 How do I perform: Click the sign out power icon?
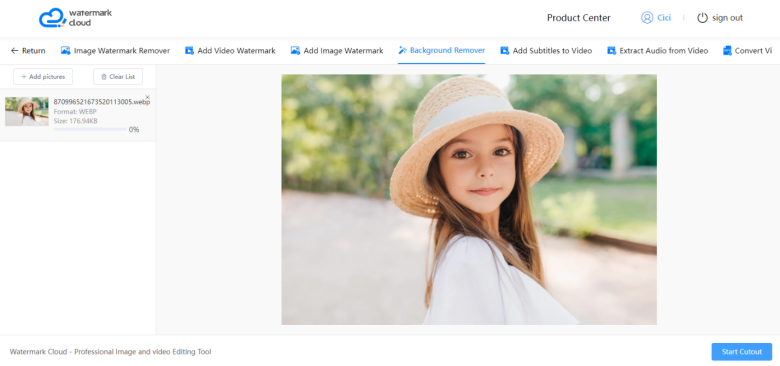702,18
